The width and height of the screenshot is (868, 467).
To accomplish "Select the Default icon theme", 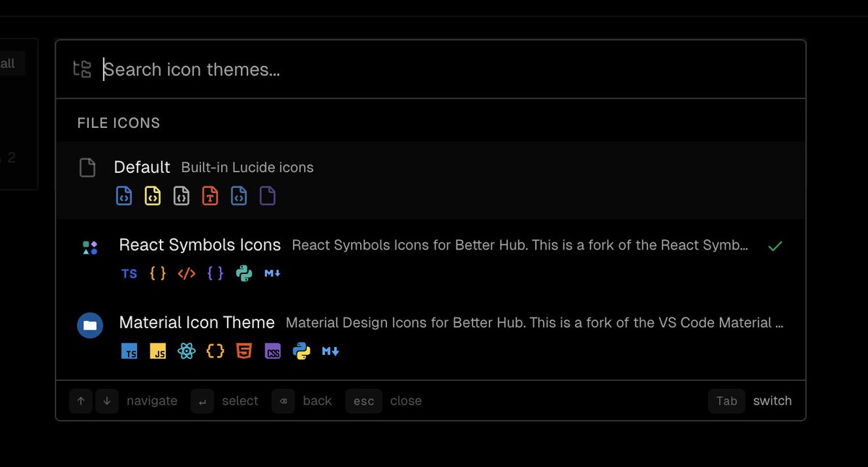I will [430, 181].
